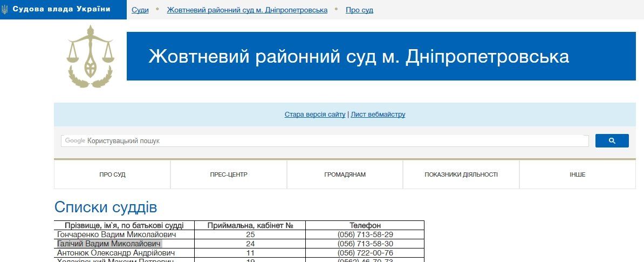Open the Судова влада України home link
The image size is (644, 262).
coord(61,9)
